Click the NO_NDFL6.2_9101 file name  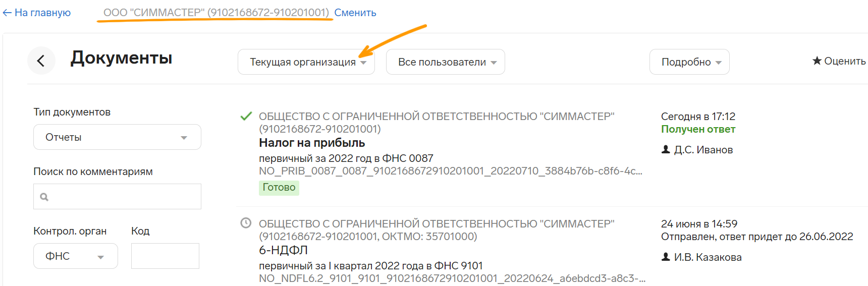[452, 278]
